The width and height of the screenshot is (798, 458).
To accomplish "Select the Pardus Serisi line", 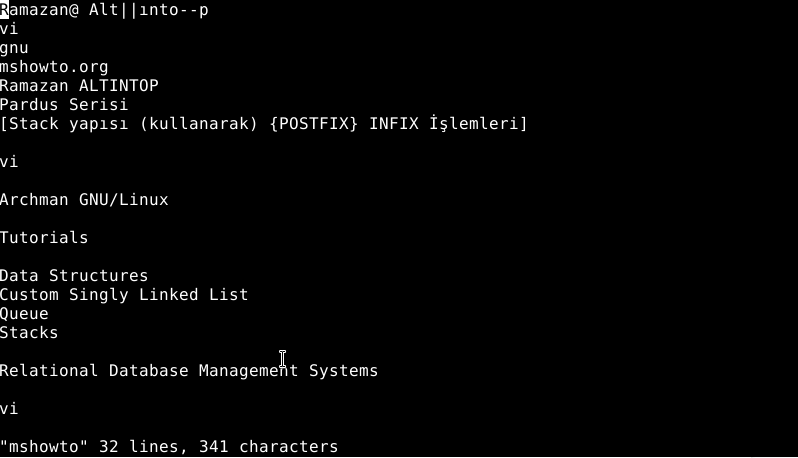I will (64, 105).
